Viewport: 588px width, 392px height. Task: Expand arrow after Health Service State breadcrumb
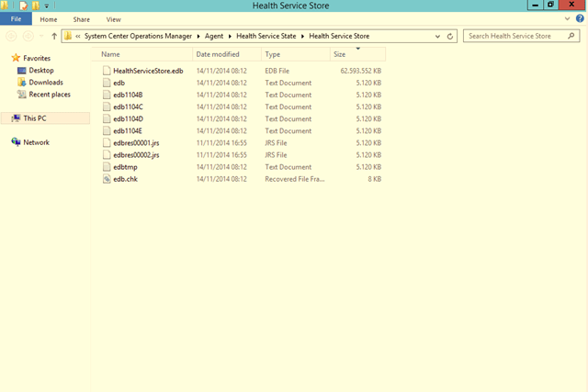point(302,36)
